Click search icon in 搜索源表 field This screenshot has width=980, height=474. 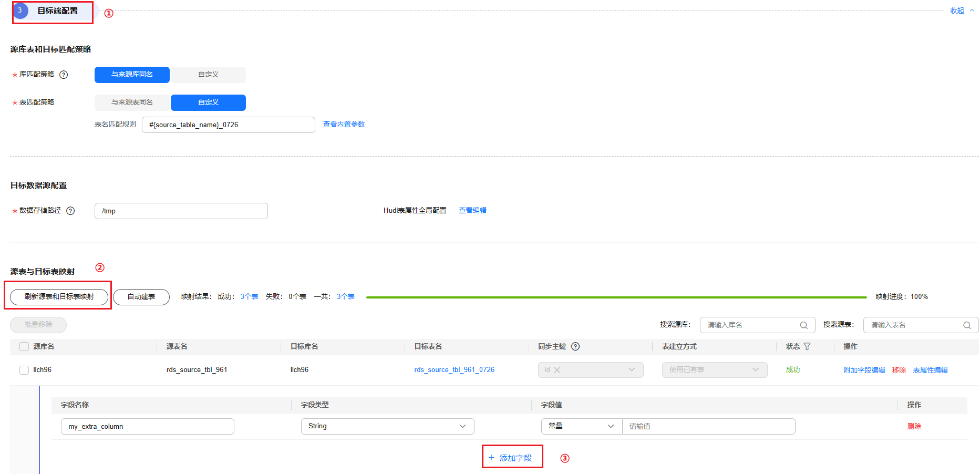[967, 325]
